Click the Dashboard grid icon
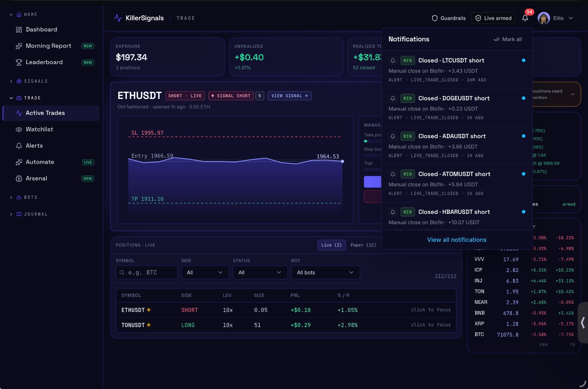The image size is (588, 389). pyautogui.click(x=19, y=29)
